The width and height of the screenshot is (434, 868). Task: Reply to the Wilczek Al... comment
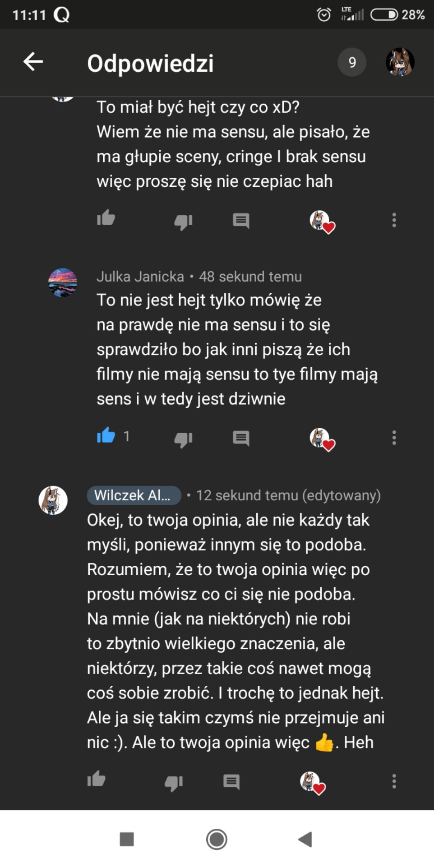click(x=231, y=782)
